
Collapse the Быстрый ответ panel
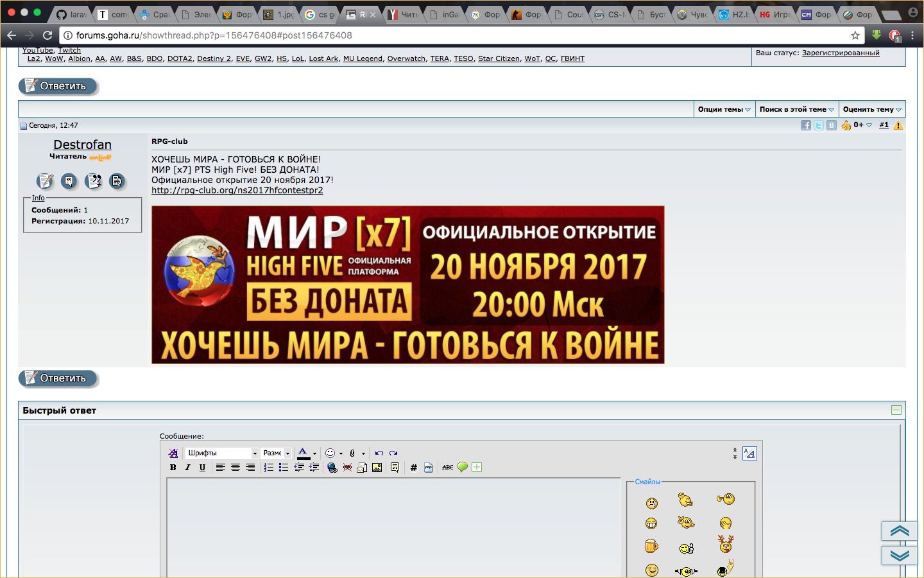[x=896, y=410]
